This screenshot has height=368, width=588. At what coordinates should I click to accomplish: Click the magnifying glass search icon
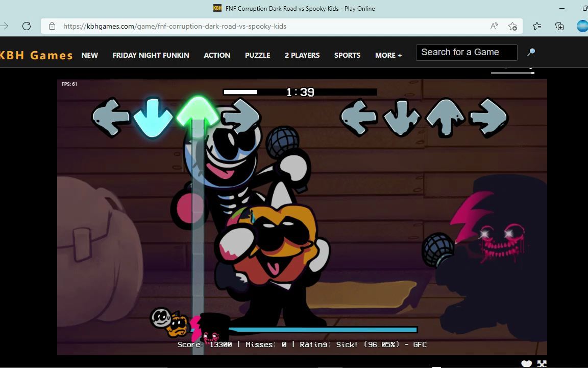tap(531, 52)
